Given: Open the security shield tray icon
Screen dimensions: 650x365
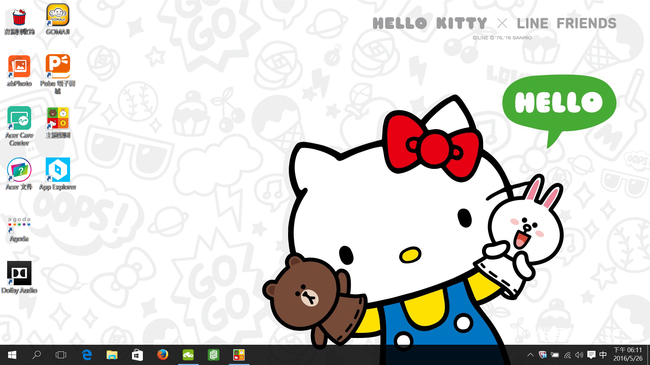Looking at the screenshot, I should pyautogui.click(x=542, y=355).
